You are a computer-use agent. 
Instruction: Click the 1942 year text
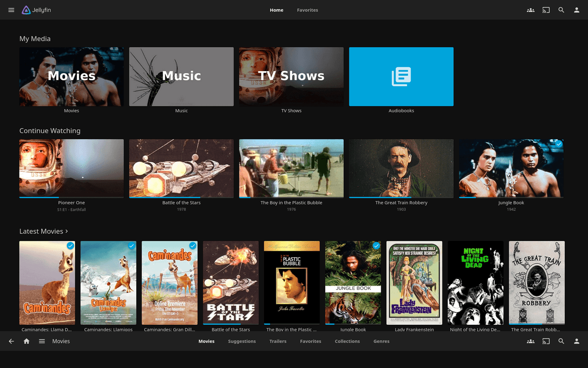coord(511,210)
